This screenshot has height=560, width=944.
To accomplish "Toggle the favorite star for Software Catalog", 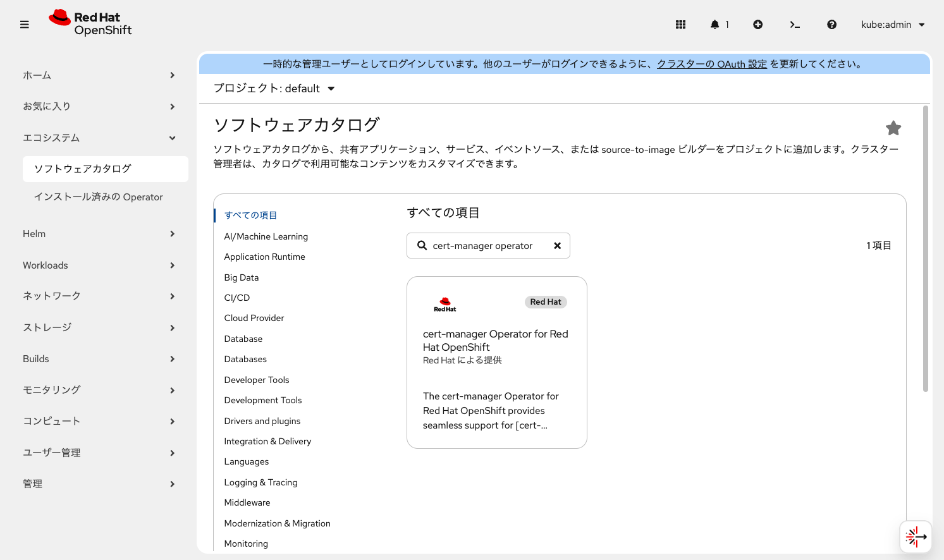I will click(893, 128).
